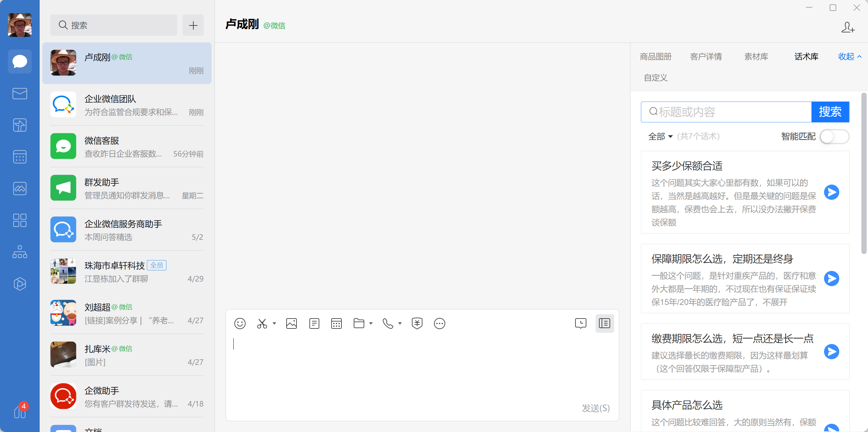The width and height of the screenshot is (868, 432).
Task: Switch to the 自定义 tab
Action: (656, 77)
